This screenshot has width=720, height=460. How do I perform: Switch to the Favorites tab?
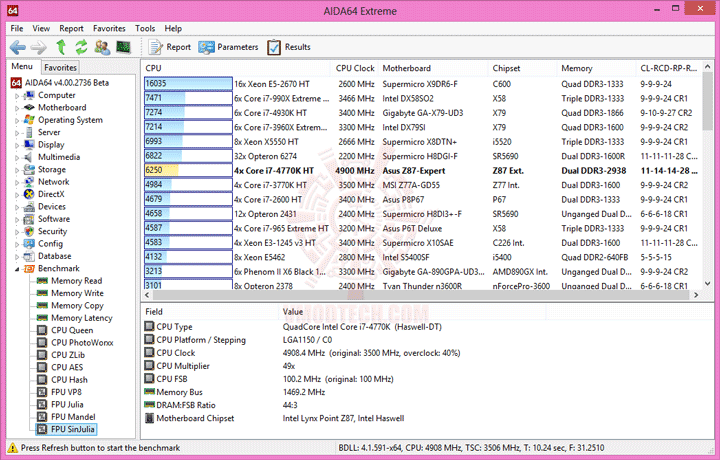pos(60,67)
